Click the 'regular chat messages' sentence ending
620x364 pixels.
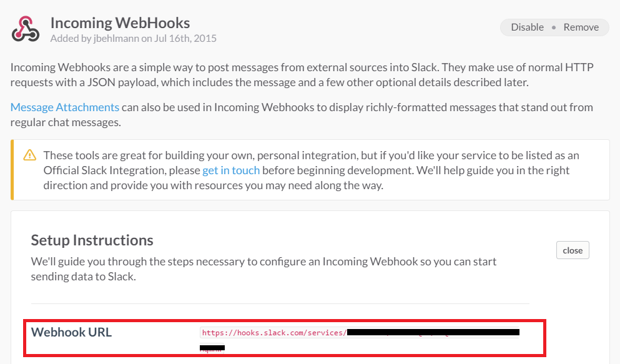66,122
